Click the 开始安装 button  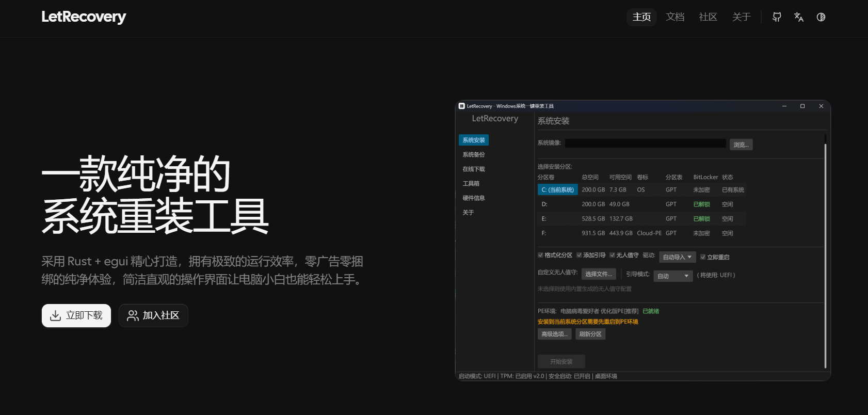pyautogui.click(x=561, y=362)
